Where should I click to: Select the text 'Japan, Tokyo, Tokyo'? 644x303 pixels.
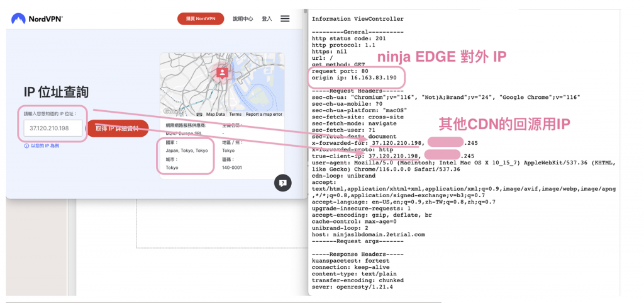(x=187, y=151)
